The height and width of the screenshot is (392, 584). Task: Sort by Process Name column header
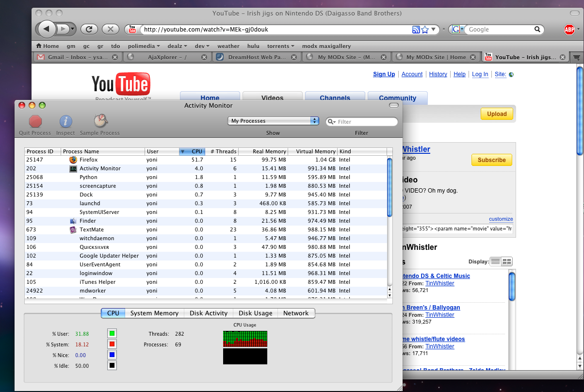pyautogui.click(x=103, y=151)
